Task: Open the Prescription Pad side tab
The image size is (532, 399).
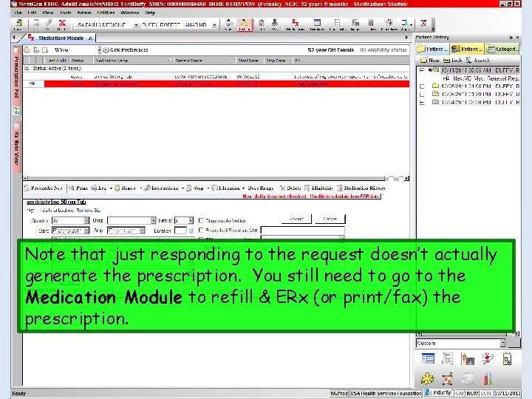Action: pyautogui.click(x=16, y=77)
